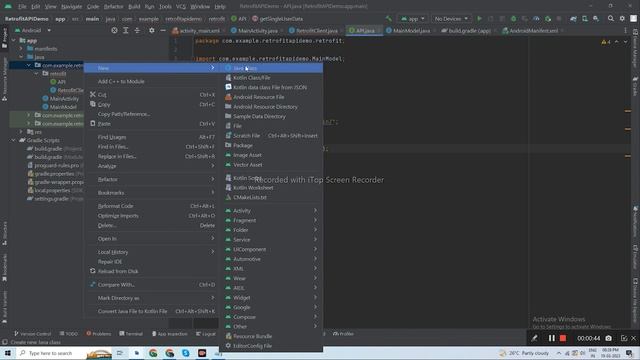Open Problems tool window

pos(99,334)
